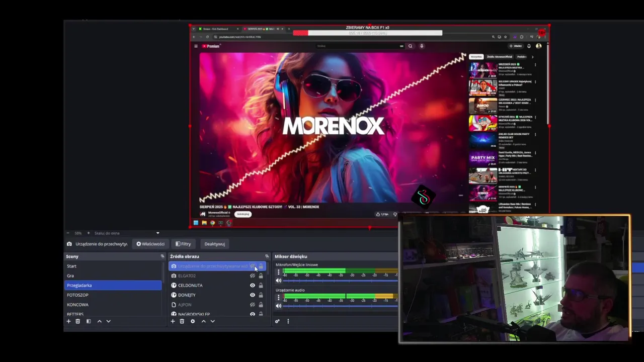This screenshot has height=362, width=644.
Task: Hide the NAGRODYSKLEP source
Action: pyautogui.click(x=253, y=314)
